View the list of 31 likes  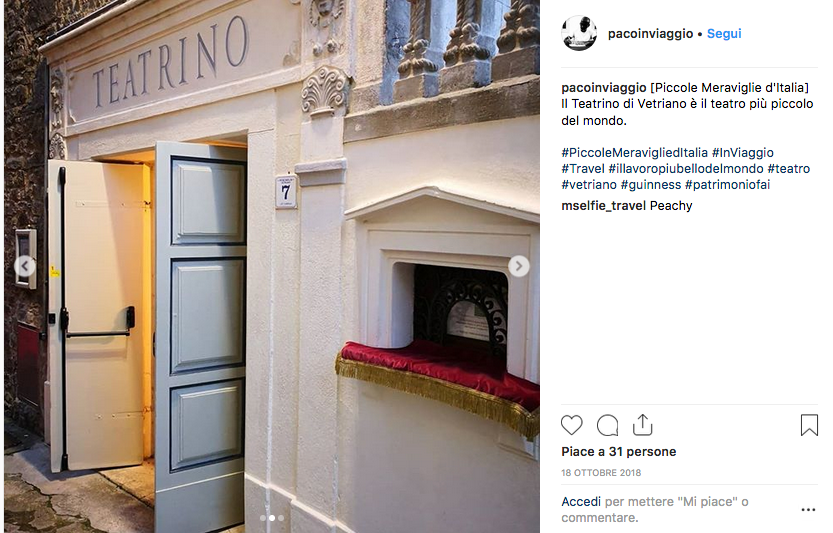(618, 452)
